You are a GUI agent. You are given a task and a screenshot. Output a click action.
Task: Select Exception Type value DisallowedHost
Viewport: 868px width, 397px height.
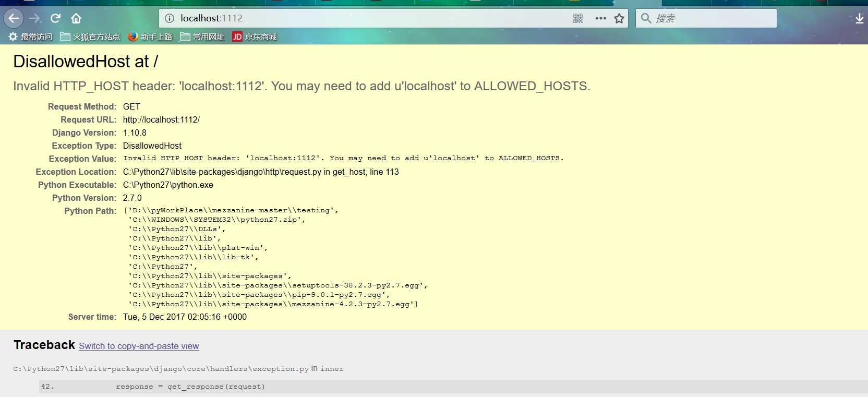152,146
